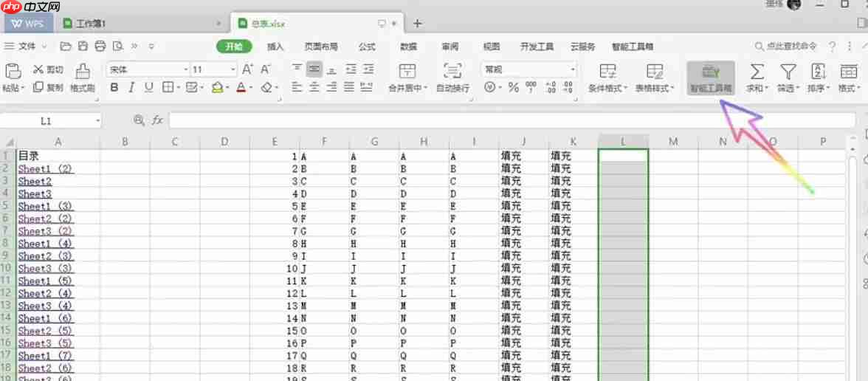Follow the Sheet2 (4) hyperlink
The height and width of the screenshot is (381, 868).
[x=46, y=294]
